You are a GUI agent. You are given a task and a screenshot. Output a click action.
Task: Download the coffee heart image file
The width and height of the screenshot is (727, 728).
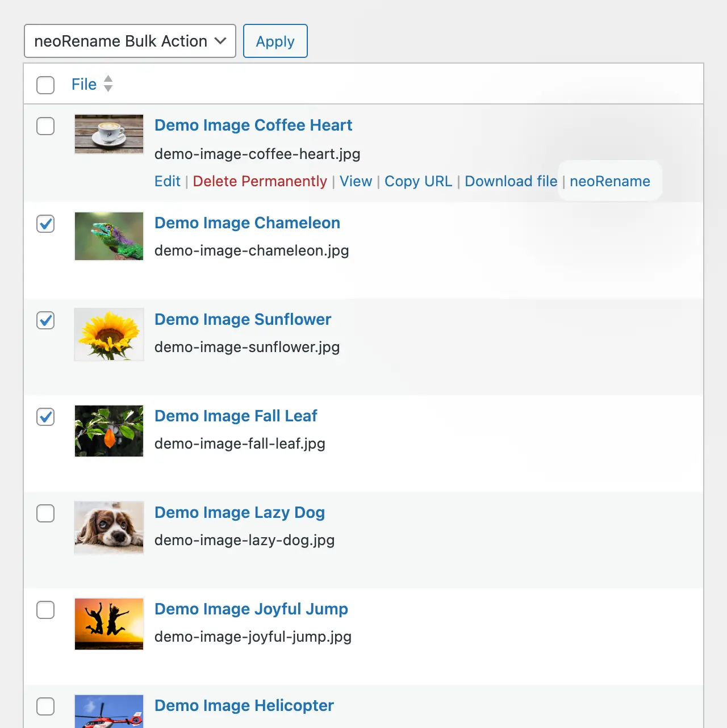click(511, 181)
